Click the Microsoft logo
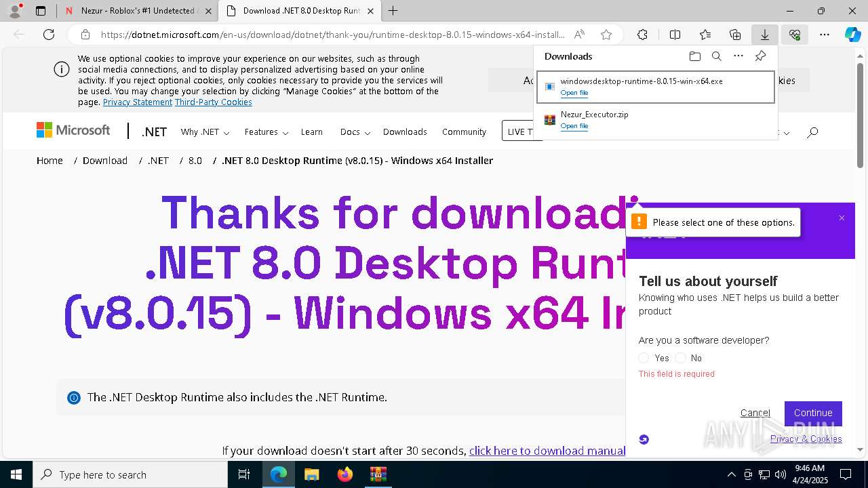 pyautogui.click(x=73, y=130)
